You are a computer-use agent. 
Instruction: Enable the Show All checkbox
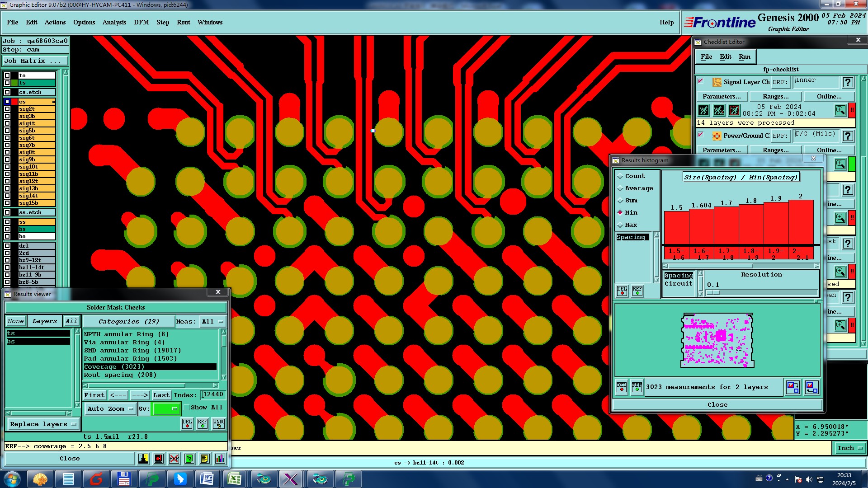click(187, 408)
